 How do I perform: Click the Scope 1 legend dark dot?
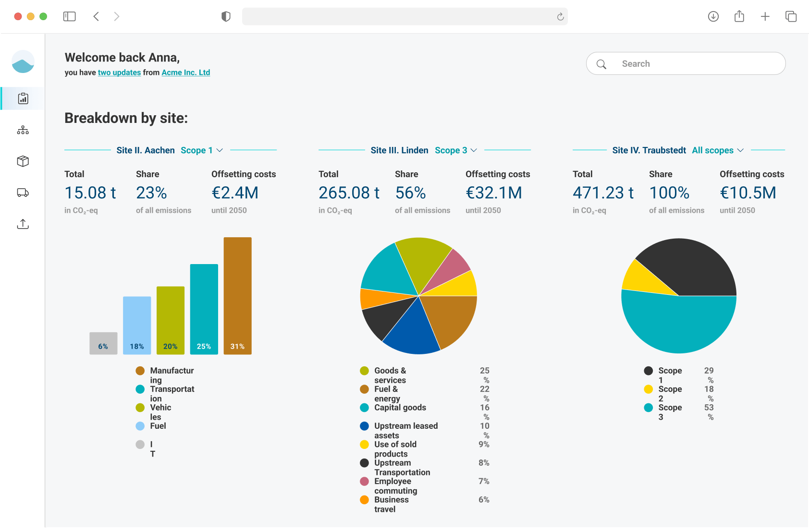pyautogui.click(x=649, y=371)
